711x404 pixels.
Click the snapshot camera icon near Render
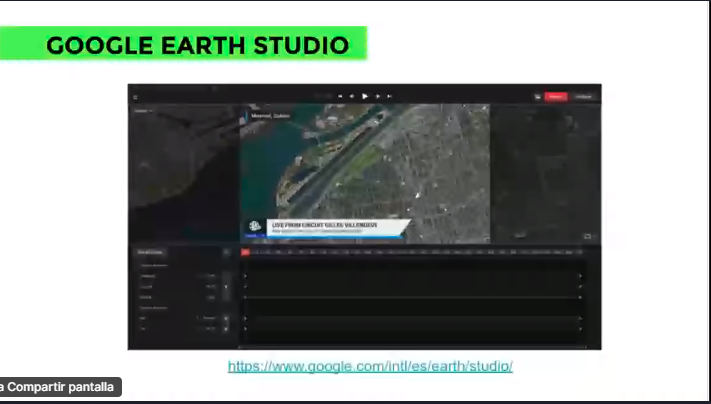pos(537,97)
